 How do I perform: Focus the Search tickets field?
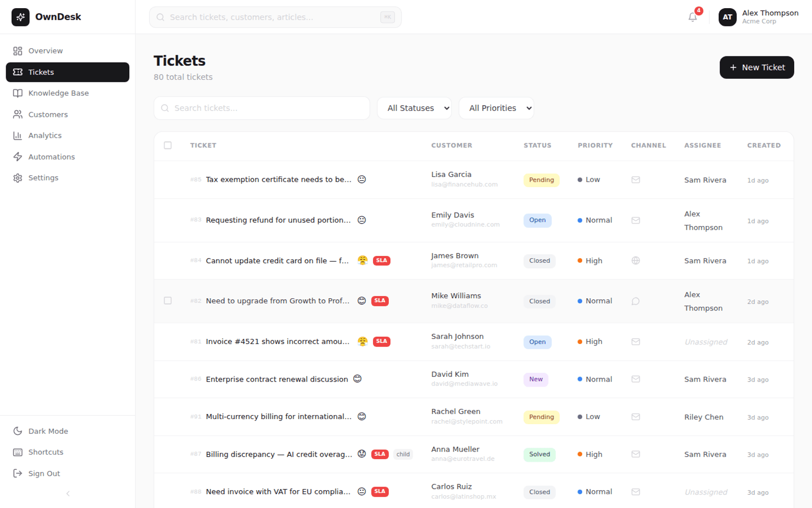point(261,108)
